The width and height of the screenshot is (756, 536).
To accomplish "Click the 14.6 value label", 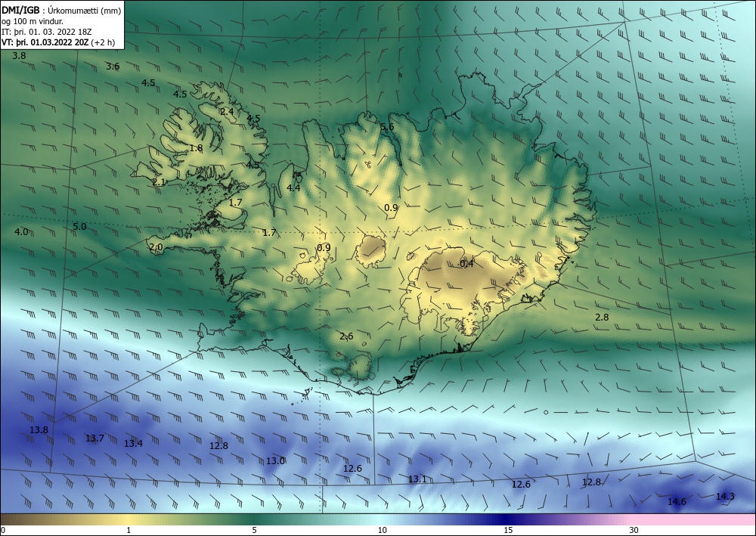I will (677, 502).
